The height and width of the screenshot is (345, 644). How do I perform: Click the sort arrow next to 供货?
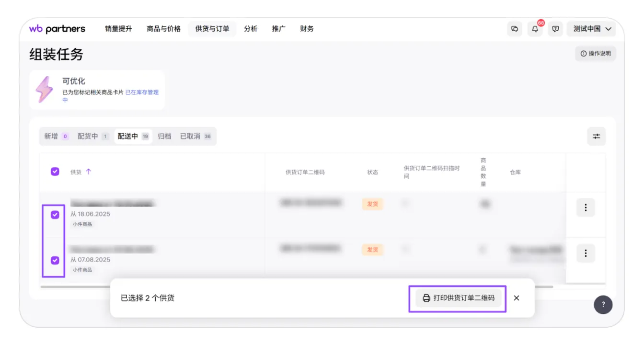pos(88,172)
